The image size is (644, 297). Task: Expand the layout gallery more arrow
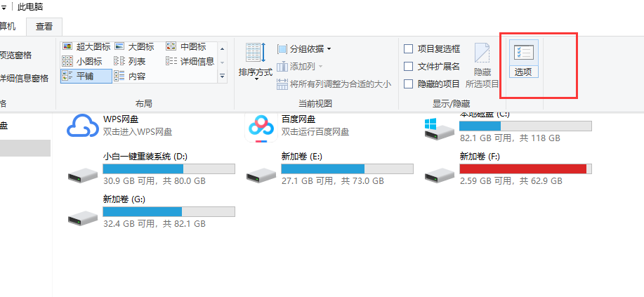click(x=223, y=76)
